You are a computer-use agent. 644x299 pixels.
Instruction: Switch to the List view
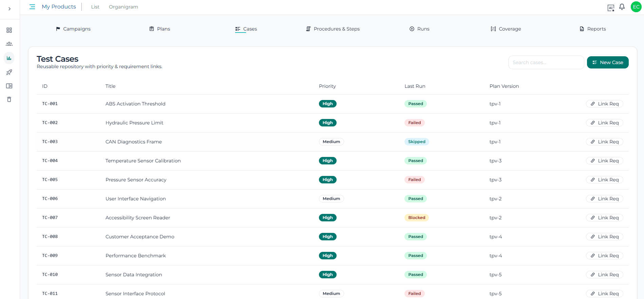pyautogui.click(x=95, y=7)
